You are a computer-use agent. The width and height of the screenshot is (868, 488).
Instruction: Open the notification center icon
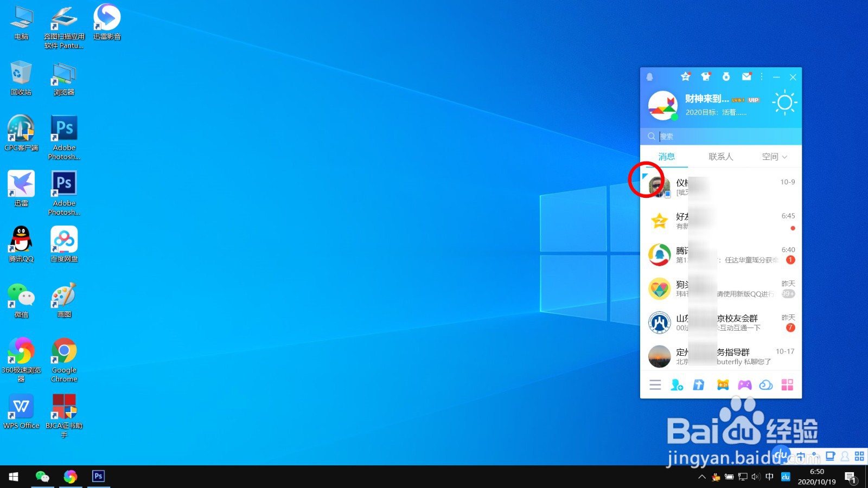[850, 477]
